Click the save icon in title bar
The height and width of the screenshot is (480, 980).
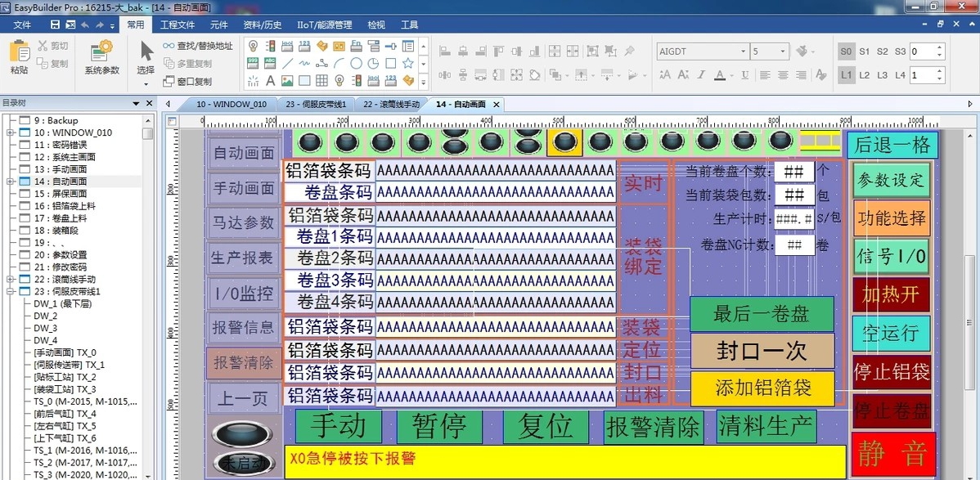(55, 25)
